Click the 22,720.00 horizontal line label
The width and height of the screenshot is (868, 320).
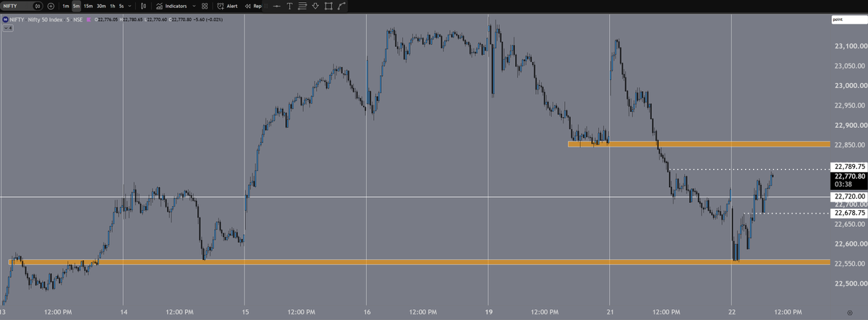848,196
